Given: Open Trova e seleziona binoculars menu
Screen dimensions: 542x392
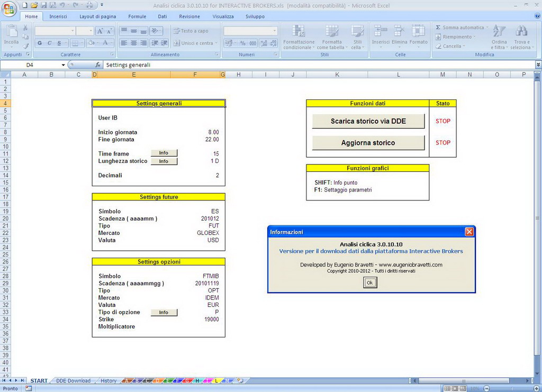Looking at the screenshot, I should 521,37.
